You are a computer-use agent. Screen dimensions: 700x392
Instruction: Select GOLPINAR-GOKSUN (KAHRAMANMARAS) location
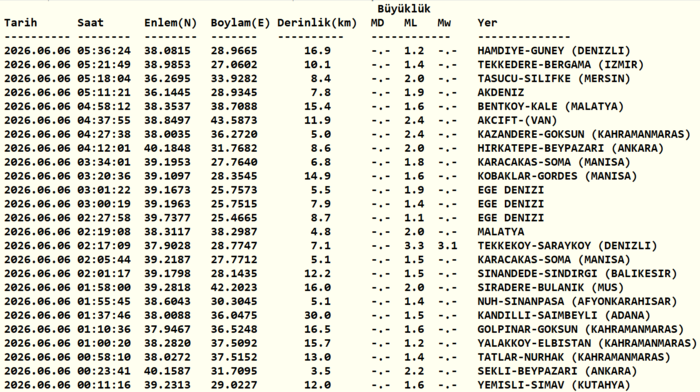[580, 329]
